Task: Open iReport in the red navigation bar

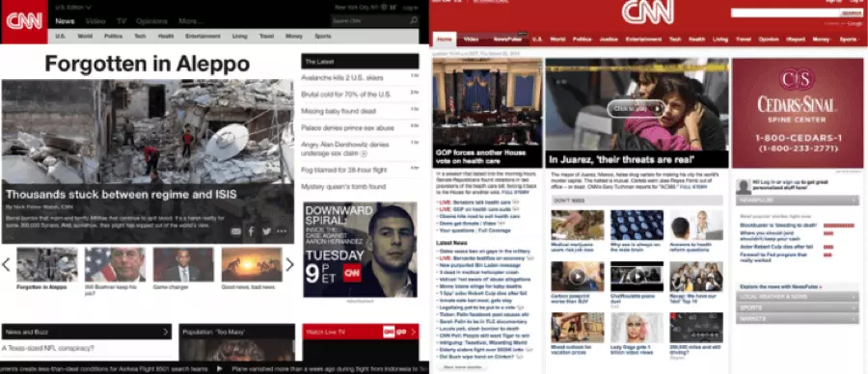Action: [x=796, y=40]
